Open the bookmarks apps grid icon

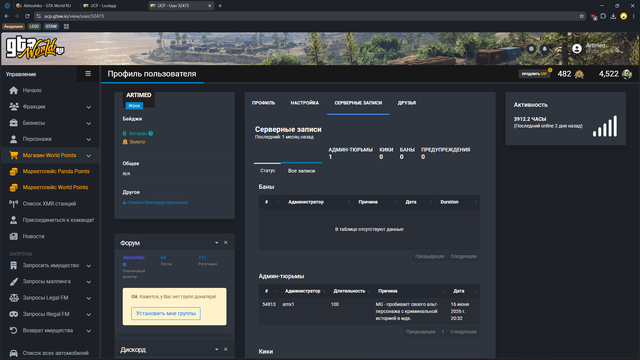[66, 26]
